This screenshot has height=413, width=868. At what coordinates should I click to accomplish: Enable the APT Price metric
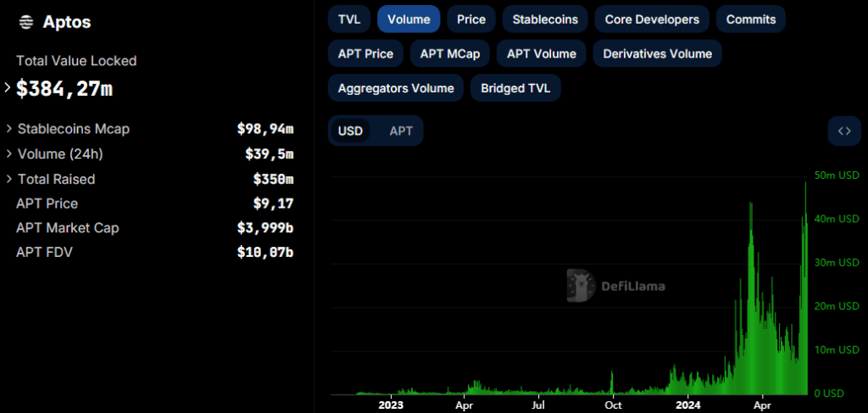coord(366,53)
